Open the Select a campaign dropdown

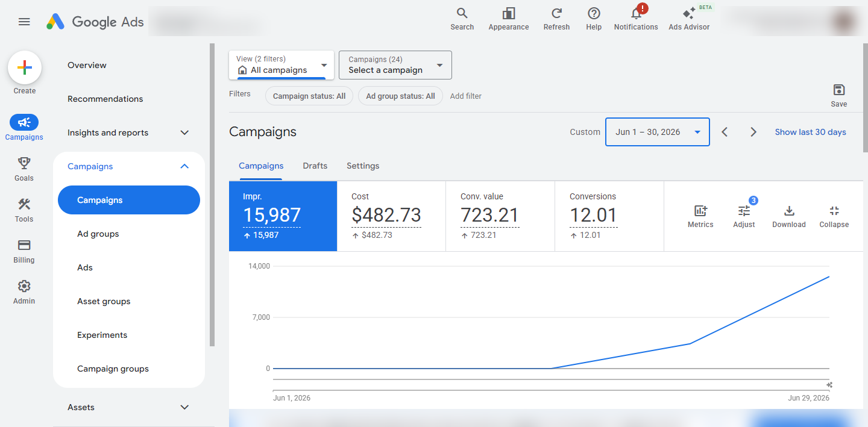click(x=395, y=64)
